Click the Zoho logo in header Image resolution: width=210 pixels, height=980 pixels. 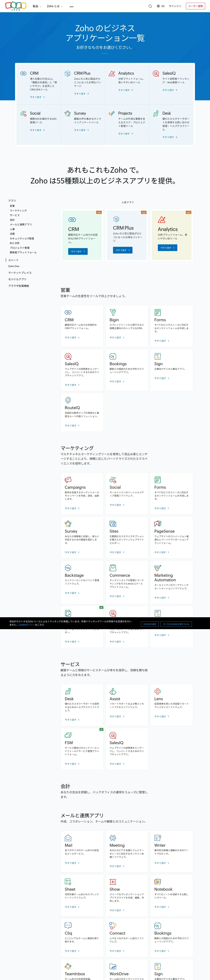[x=16, y=6]
